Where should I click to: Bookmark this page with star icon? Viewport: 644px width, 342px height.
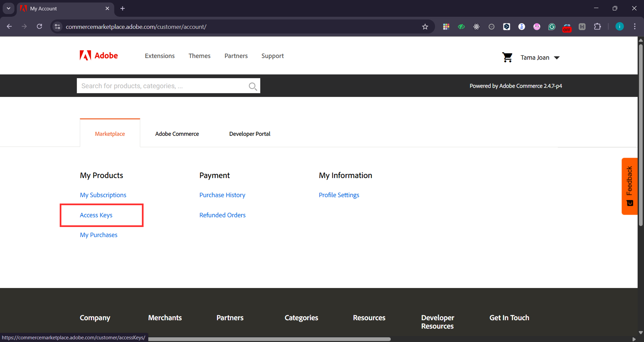coord(425,26)
